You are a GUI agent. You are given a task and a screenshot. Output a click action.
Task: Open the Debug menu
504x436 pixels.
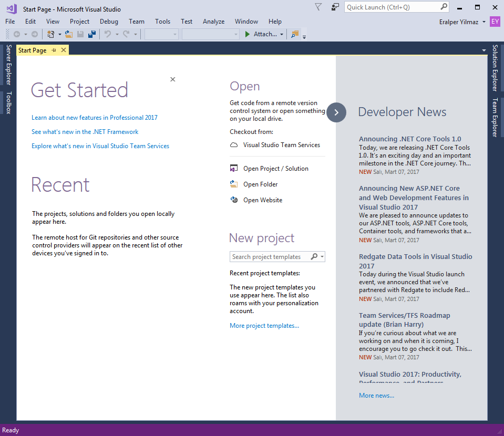tap(109, 22)
